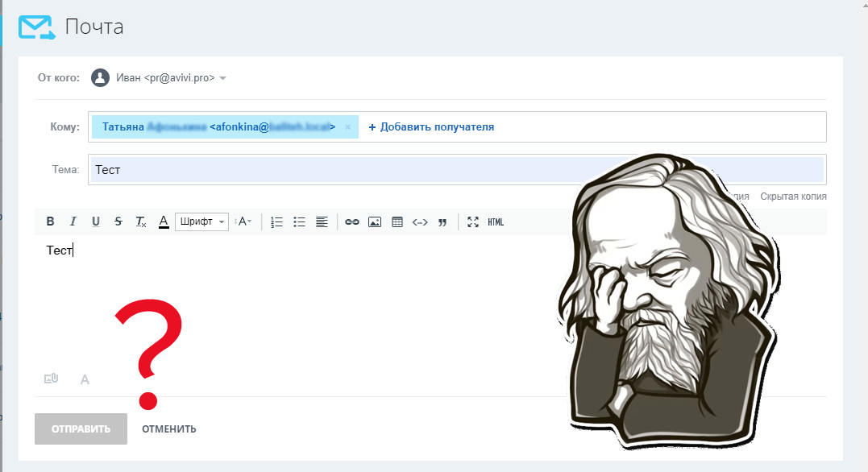Open the text color picker

[x=164, y=222]
